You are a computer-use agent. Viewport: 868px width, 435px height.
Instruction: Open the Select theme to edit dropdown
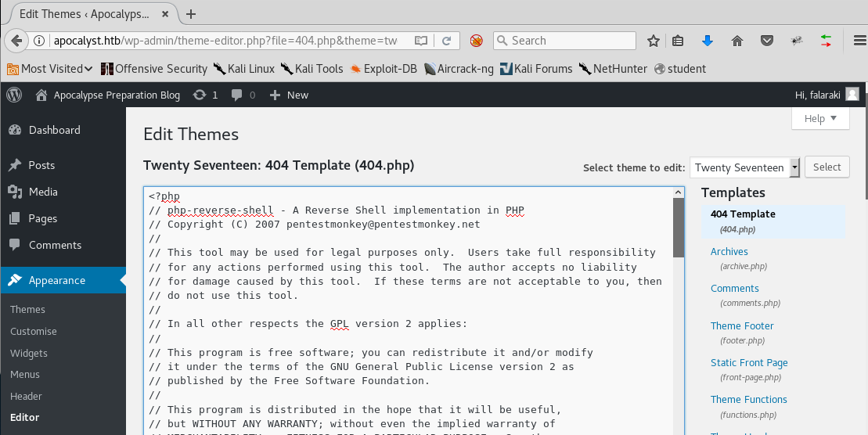(744, 167)
